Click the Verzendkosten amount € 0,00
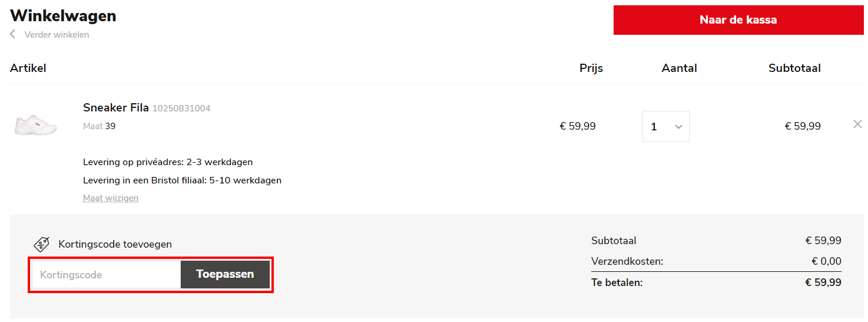Viewport: 868px width, 322px height. pos(826,261)
